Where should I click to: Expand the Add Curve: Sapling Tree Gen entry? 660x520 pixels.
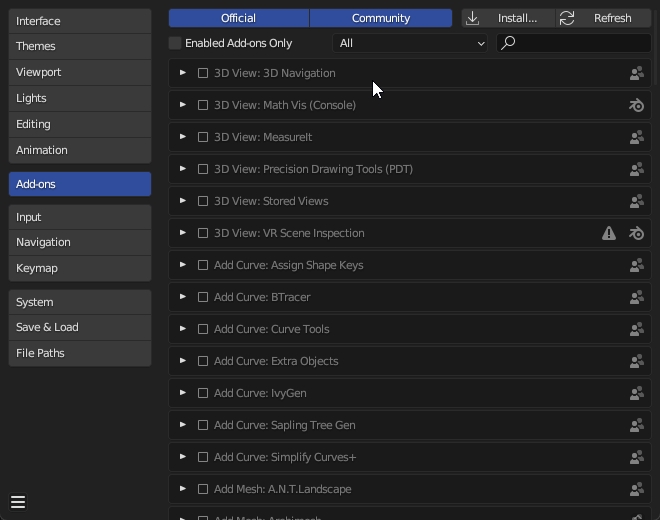click(x=183, y=425)
